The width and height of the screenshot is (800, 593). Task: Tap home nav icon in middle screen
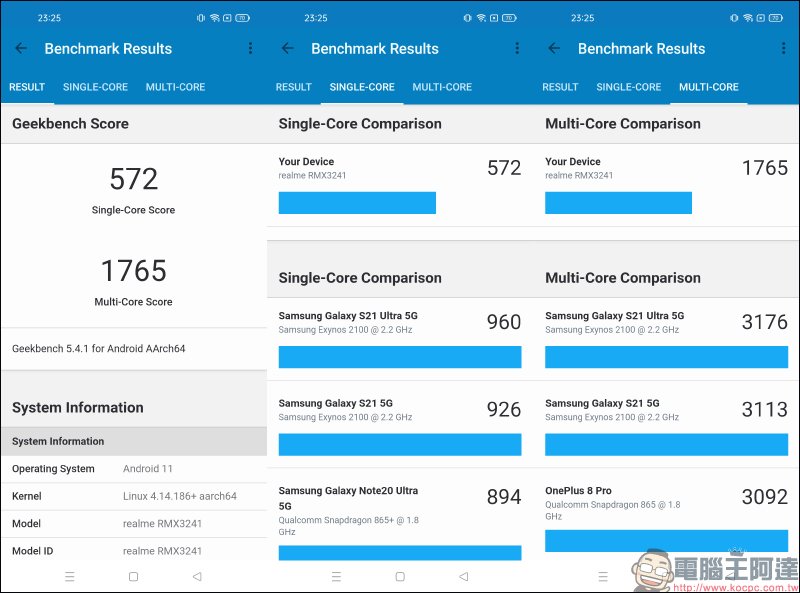[400, 577]
